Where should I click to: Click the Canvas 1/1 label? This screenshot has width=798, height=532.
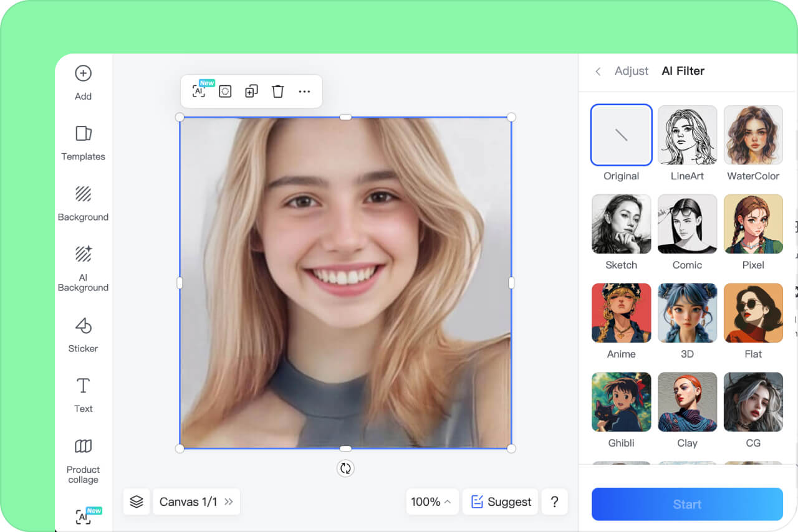pyautogui.click(x=188, y=501)
